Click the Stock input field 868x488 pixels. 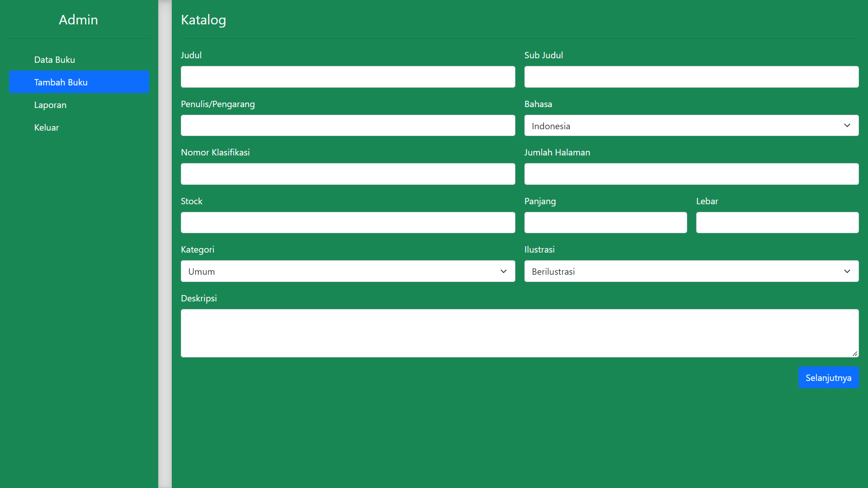point(348,223)
